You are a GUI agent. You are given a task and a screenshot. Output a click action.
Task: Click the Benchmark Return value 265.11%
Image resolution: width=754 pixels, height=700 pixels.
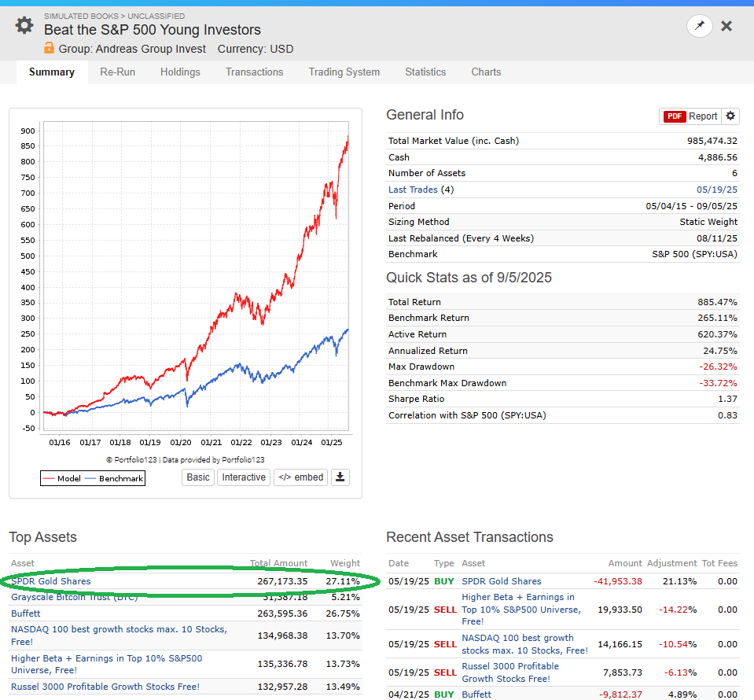[x=718, y=318]
